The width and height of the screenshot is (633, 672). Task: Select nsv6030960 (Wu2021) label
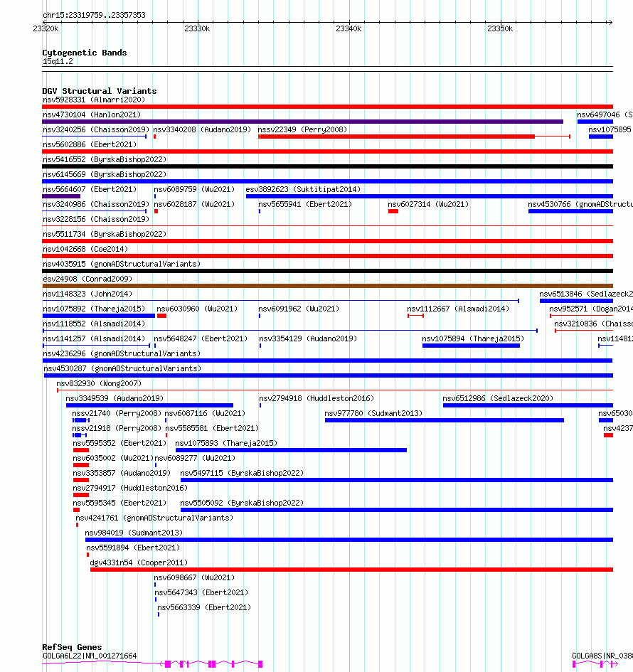point(197,309)
